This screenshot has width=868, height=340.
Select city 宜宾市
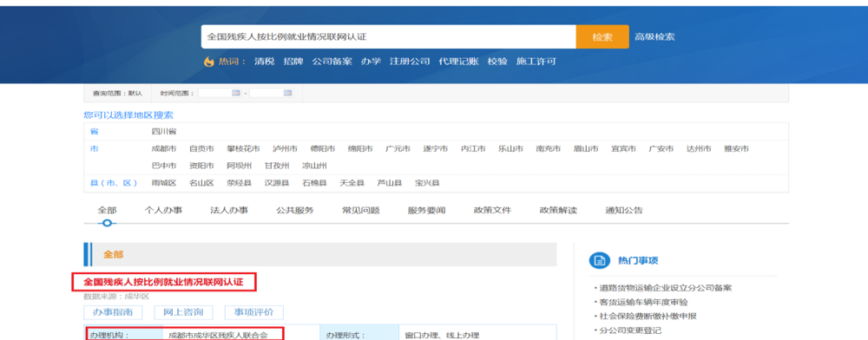tap(624, 148)
